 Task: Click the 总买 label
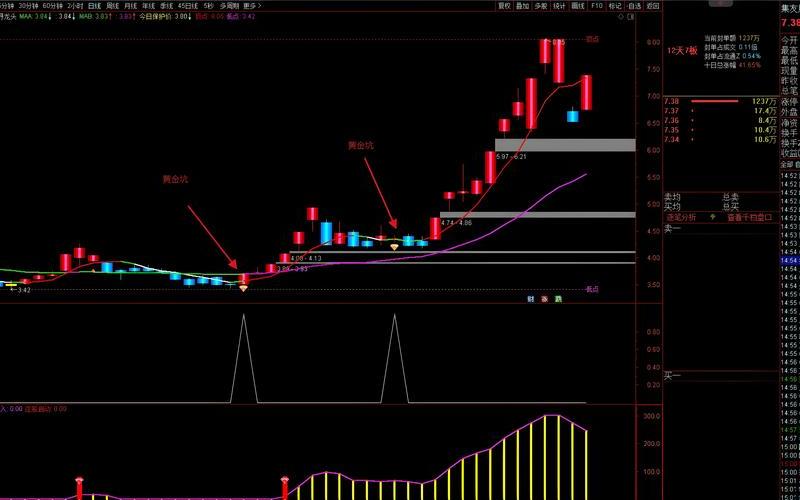coord(731,207)
